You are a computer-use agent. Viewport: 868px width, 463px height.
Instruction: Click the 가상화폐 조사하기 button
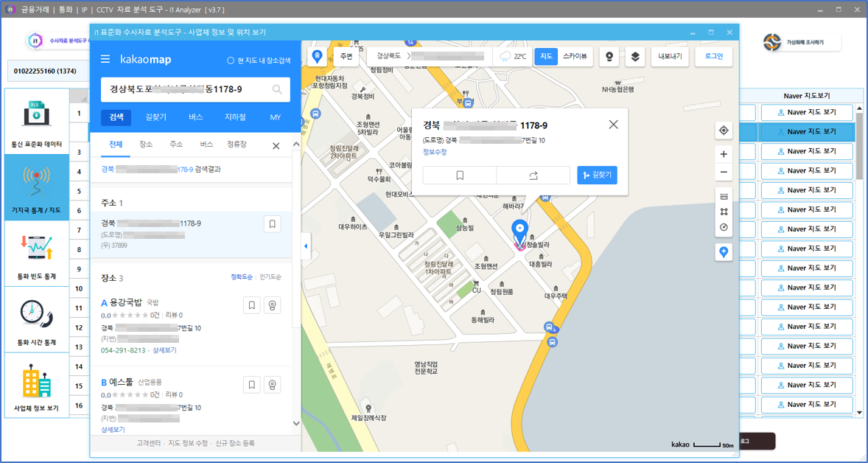coord(801,42)
